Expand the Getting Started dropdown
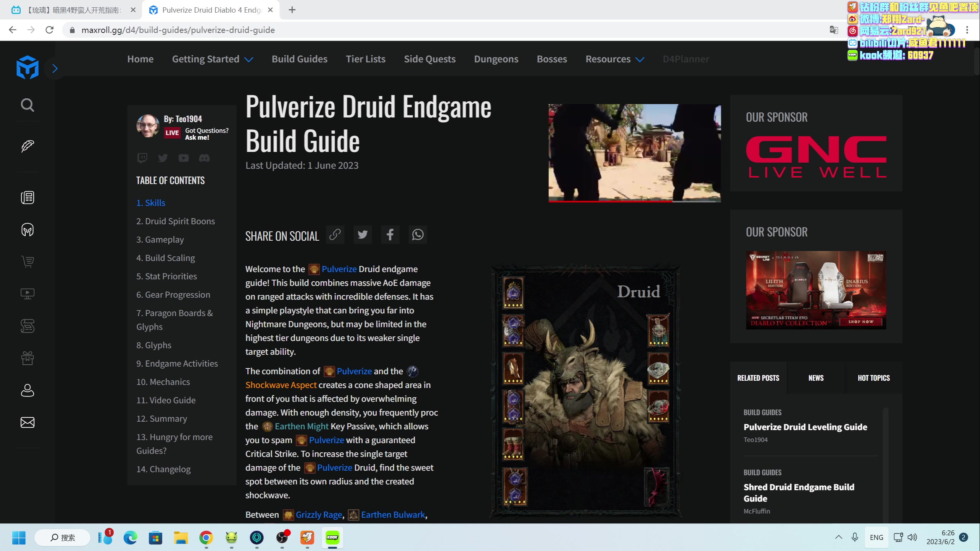 (212, 59)
